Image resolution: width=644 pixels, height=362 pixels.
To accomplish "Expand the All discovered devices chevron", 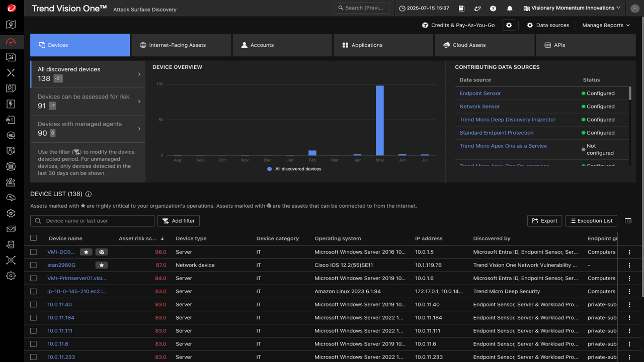I will click(x=139, y=74).
